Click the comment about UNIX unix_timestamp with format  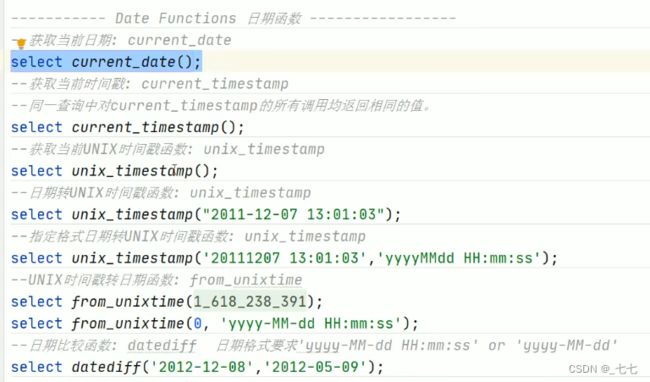point(188,237)
